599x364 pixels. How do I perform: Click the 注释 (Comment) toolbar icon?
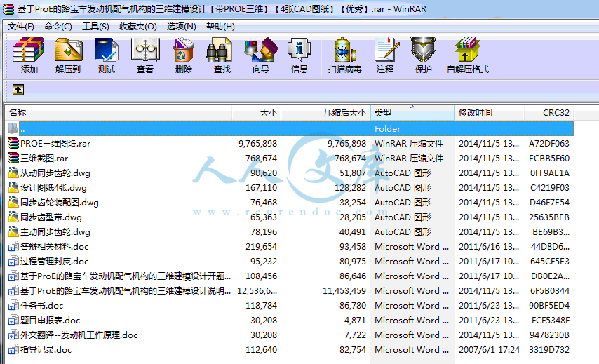pos(387,50)
